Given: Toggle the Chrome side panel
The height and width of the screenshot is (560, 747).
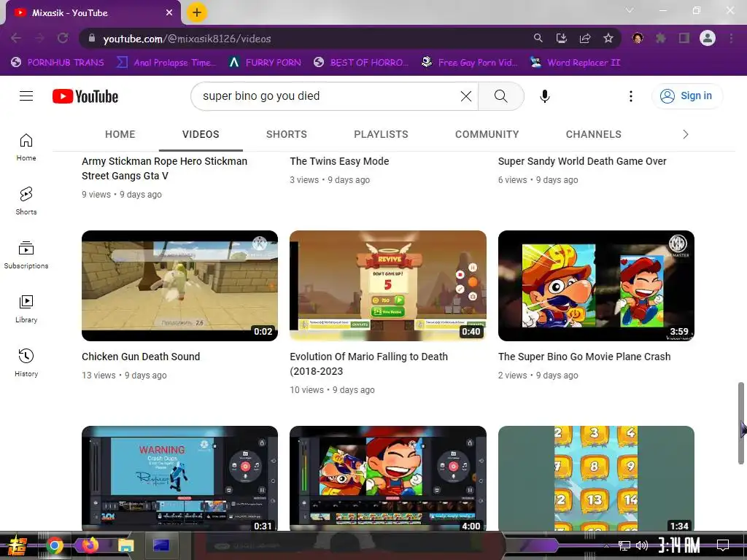Looking at the screenshot, I should pyautogui.click(x=684, y=38).
